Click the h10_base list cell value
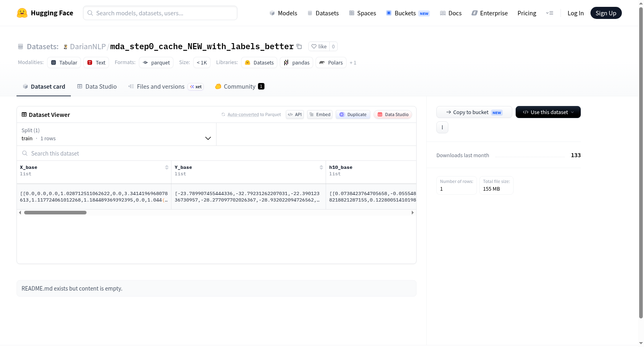 click(371, 197)
